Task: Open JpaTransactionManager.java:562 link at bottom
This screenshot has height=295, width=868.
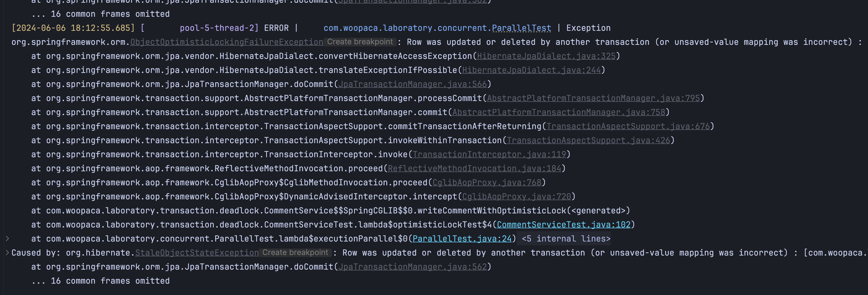Action: [x=412, y=267]
